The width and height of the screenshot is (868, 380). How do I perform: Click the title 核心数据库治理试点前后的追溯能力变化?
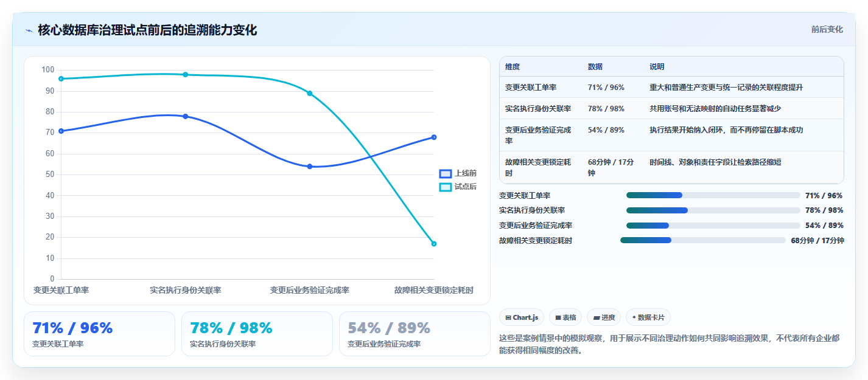click(x=147, y=30)
